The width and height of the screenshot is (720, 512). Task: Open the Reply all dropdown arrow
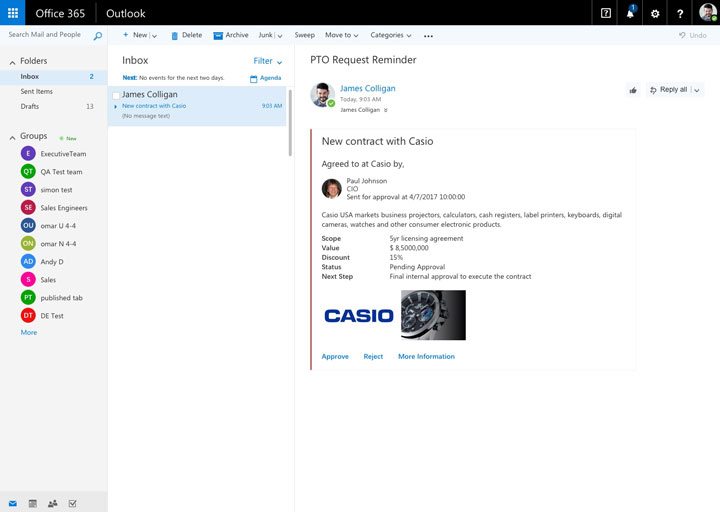pos(697,90)
